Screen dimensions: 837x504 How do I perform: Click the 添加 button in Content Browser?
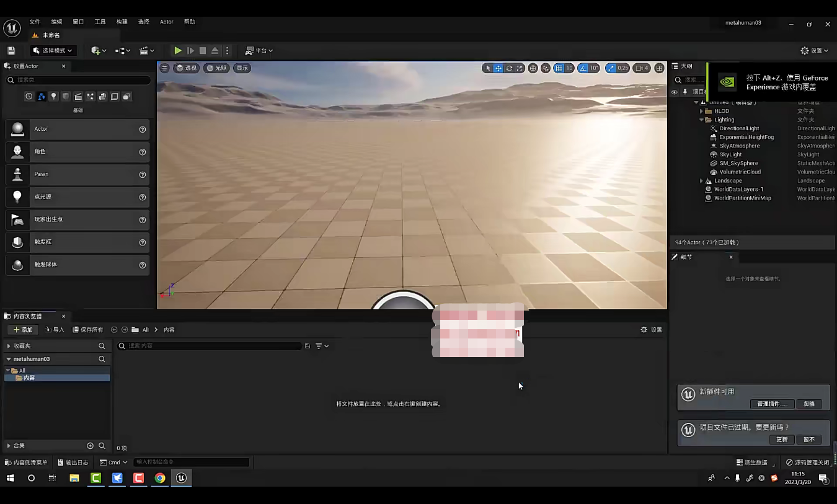point(23,330)
